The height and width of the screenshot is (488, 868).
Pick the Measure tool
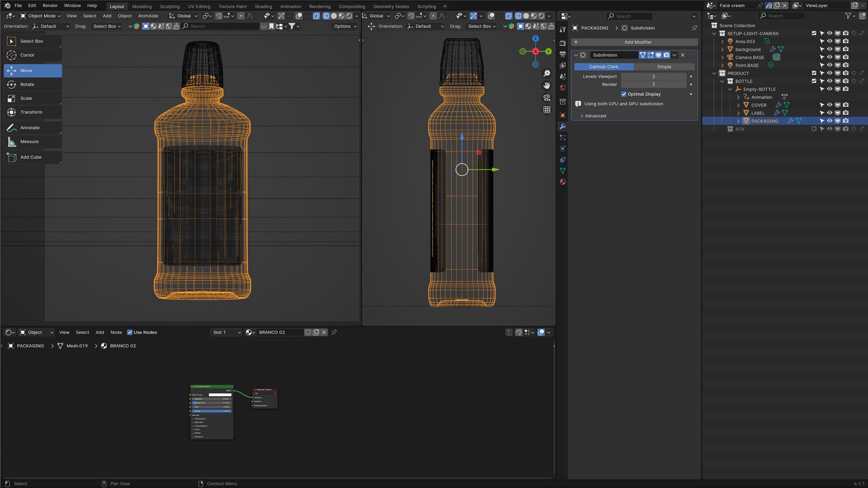pyautogui.click(x=33, y=141)
